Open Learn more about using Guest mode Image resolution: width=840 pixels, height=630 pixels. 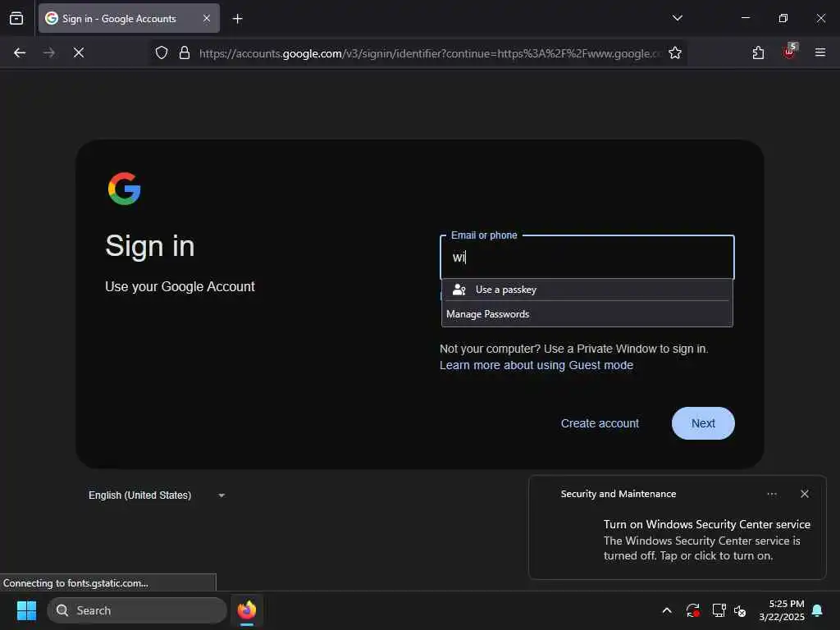(536, 365)
